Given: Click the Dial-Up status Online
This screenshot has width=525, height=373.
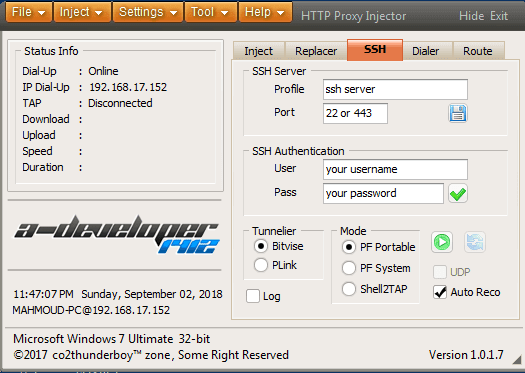Looking at the screenshot, I should pyautogui.click(x=103, y=71).
